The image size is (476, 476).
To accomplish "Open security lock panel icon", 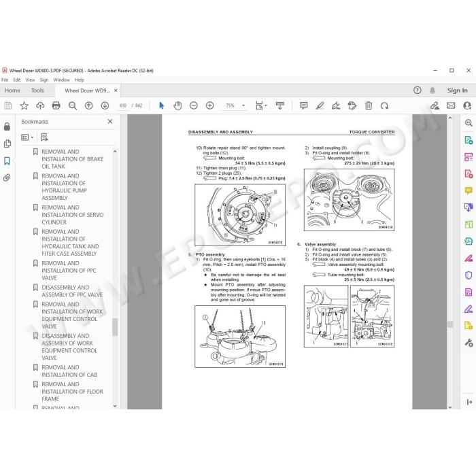I will (7, 126).
